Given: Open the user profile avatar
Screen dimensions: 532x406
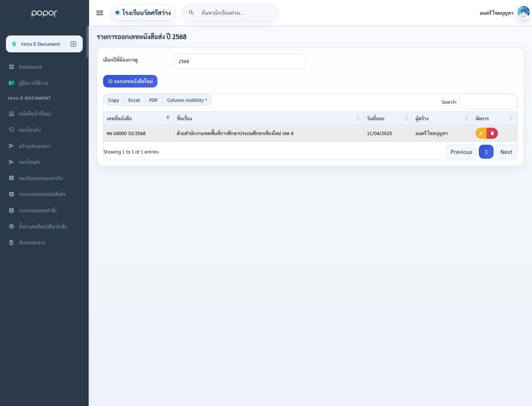Looking at the screenshot, I should [523, 13].
